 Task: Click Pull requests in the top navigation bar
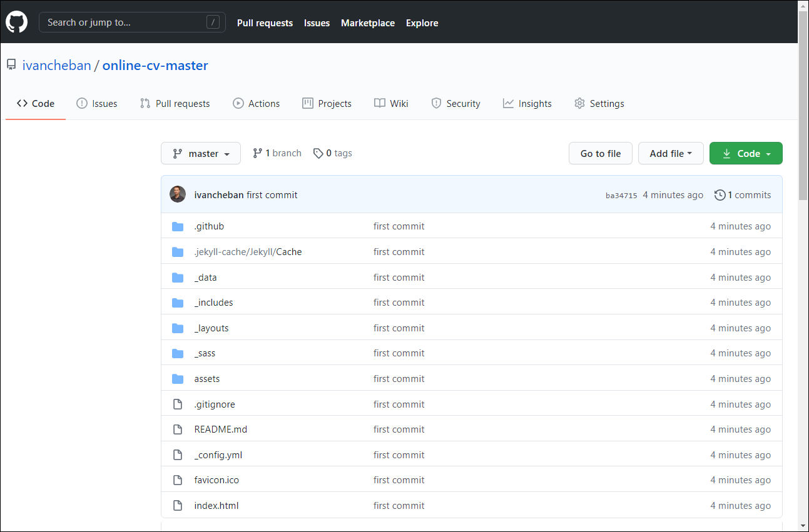click(265, 23)
